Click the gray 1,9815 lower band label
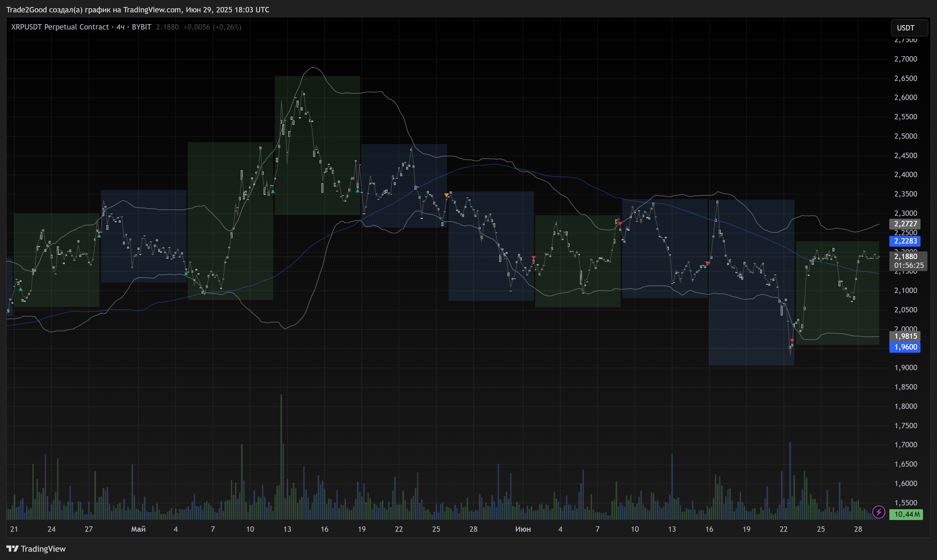937x560 pixels. pos(905,336)
